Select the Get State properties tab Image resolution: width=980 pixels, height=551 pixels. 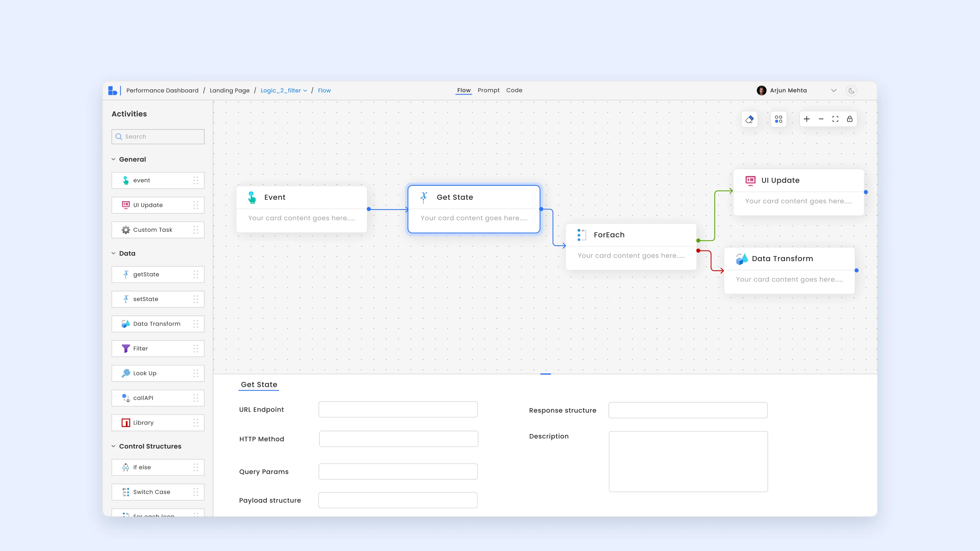tap(259, 384)
